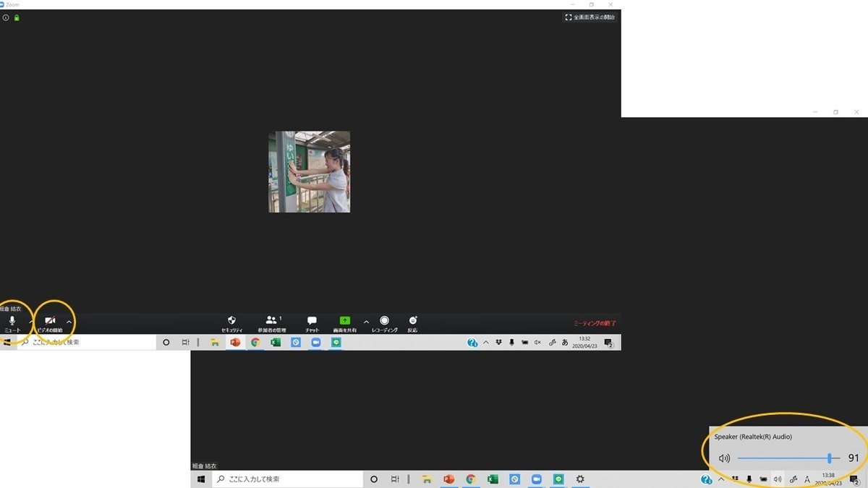The image size is (868, 488).
Task: Open the notification center in 13:38 taskbar
Action: pyautogui.click(x=854, y=480)
